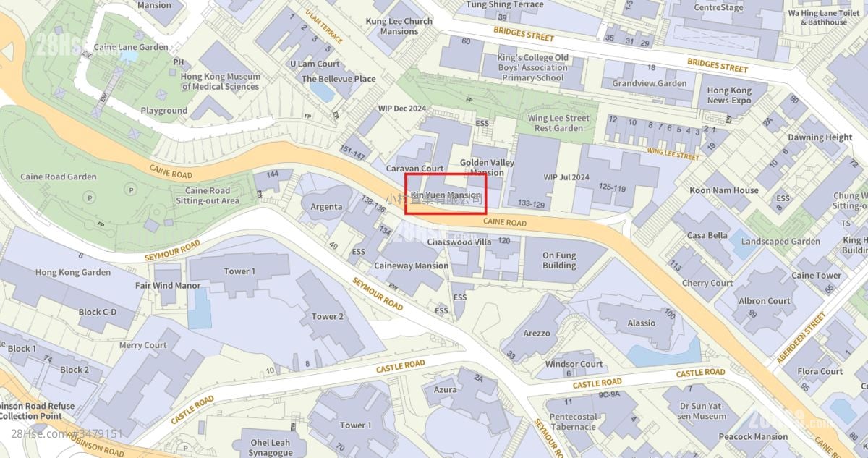
Task: Click the Aberdeen Street road label
Action: point(801,338)
